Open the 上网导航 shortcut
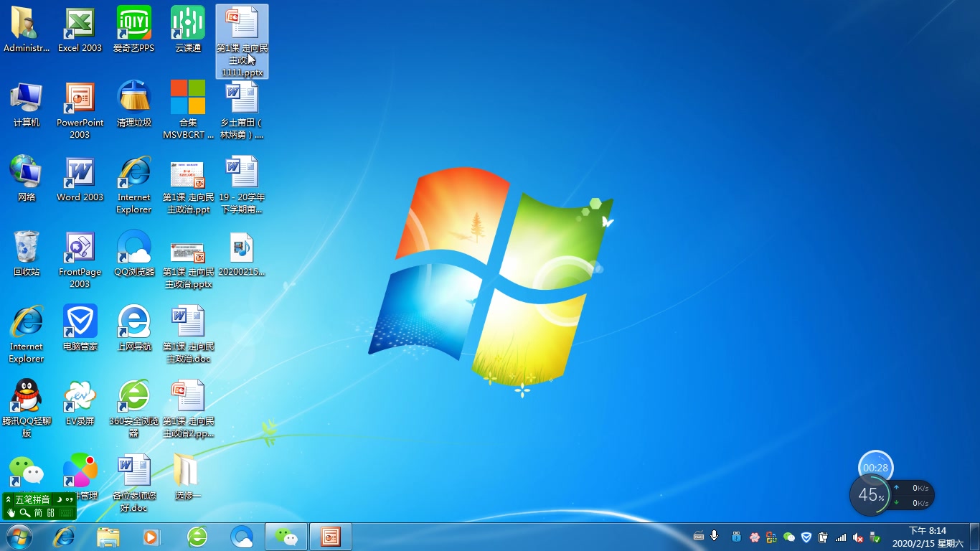Image resolution: width=980 pixels, height=551 pixels. click(x=134, y=328)
